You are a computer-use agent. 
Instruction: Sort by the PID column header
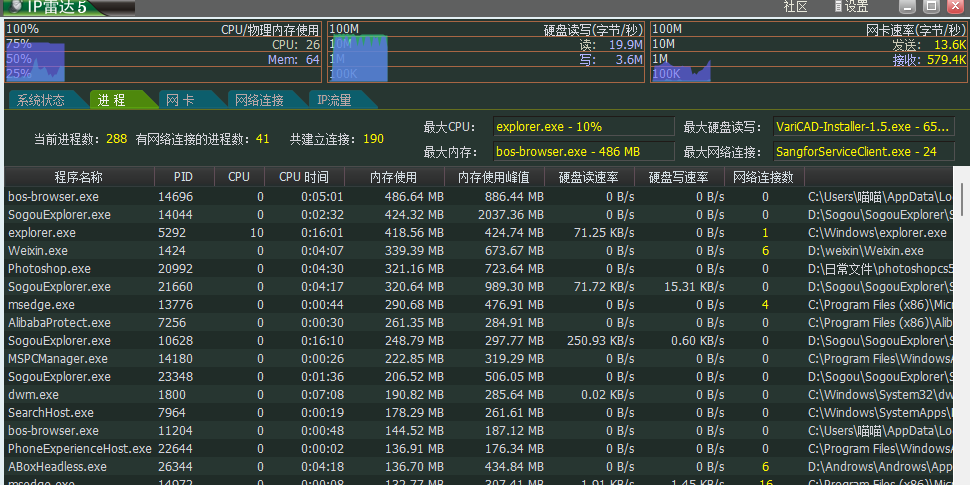tap(182, 177)
